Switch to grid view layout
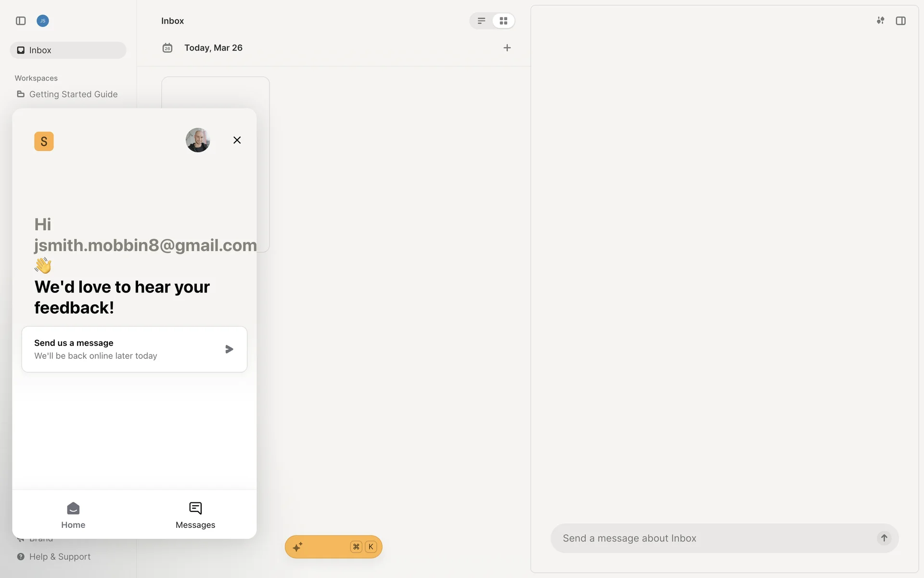The width and height of the screenshot is (924, 578). pos(503,21)
